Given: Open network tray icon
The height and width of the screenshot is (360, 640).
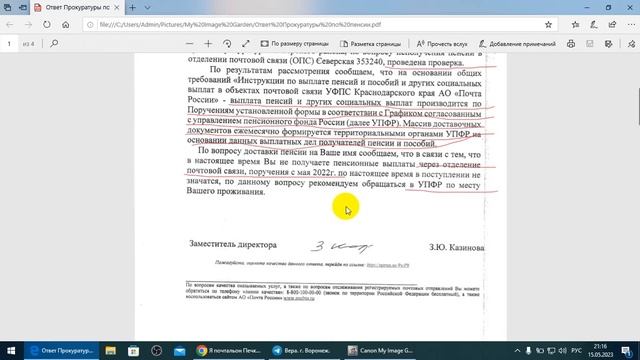Looking at the screenshot, I should point(551,351).
